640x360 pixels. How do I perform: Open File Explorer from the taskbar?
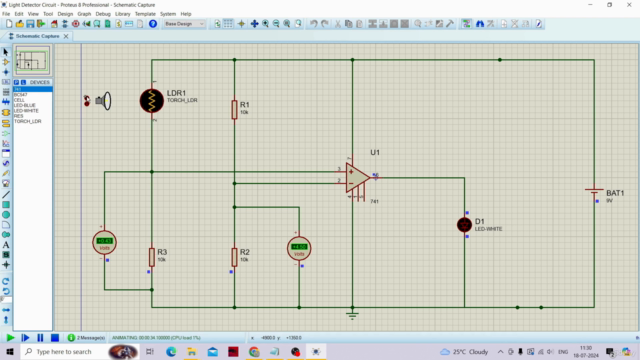[192, 351]
